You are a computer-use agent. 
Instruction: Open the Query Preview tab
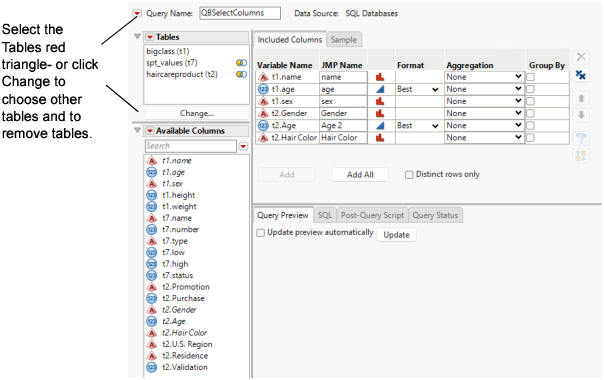point(283,215)
